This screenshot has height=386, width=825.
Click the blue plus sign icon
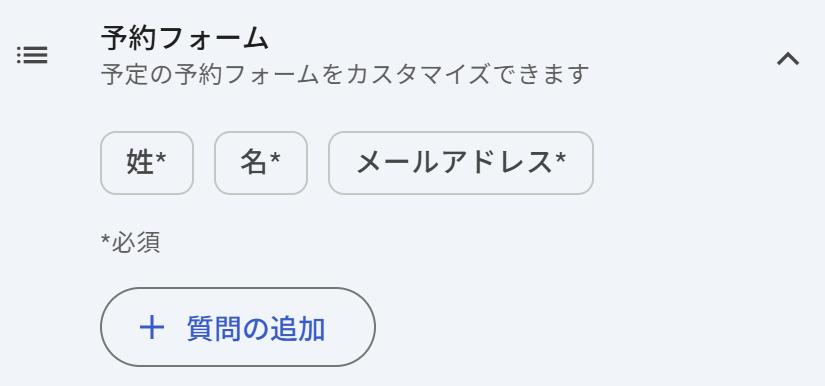(x=152, y=328)
